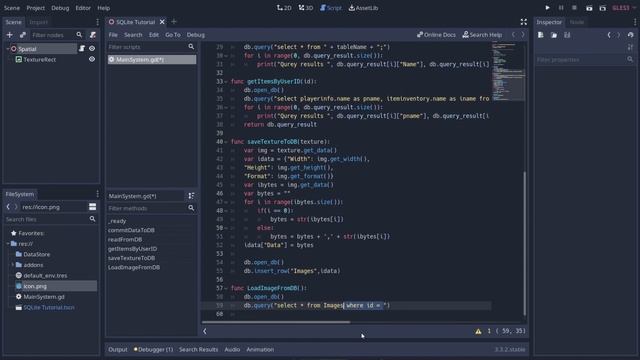Toggle distraction free mode
Screen dimensions: 640x360
coord(524,22)
